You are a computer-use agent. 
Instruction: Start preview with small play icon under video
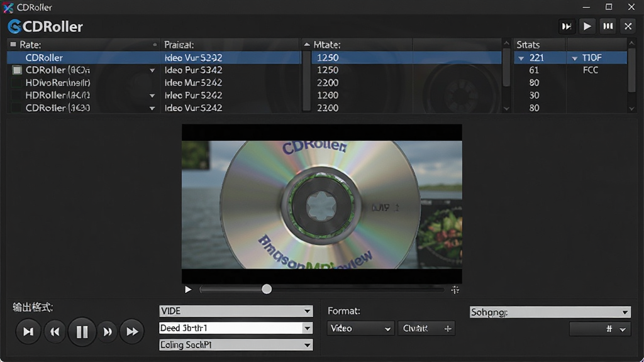(x=188, y=289)
